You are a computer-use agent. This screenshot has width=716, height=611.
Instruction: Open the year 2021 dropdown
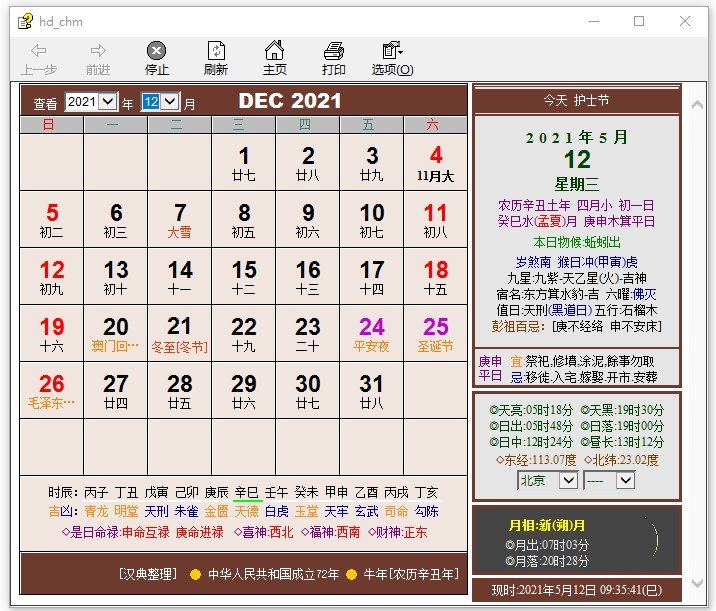point(108,101)
